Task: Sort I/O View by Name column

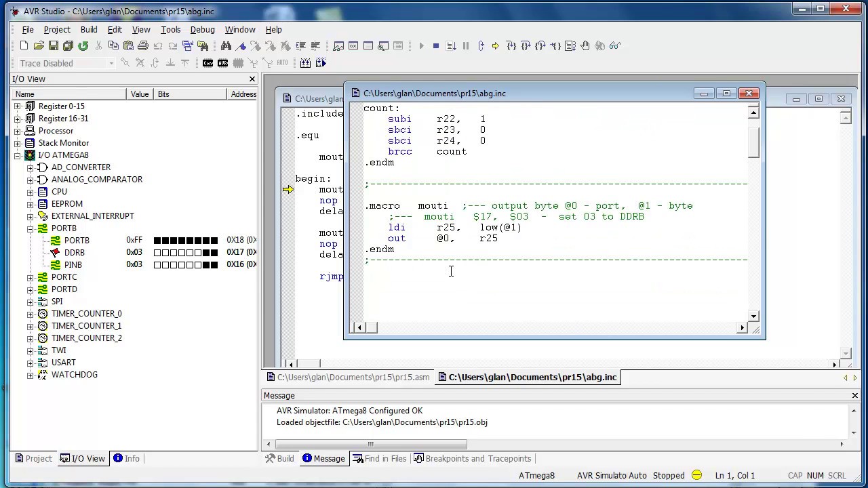Action: point(68,94)
